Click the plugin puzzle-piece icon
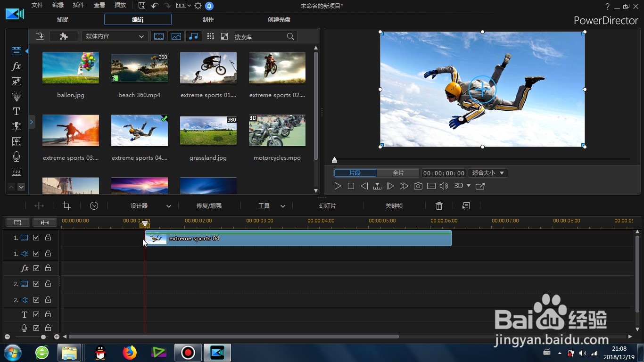This screenshot has width=644, height=362. [64, 36]
